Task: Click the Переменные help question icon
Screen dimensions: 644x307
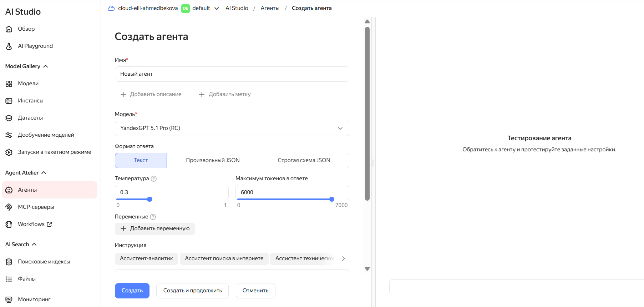Action: pos(153,217)
